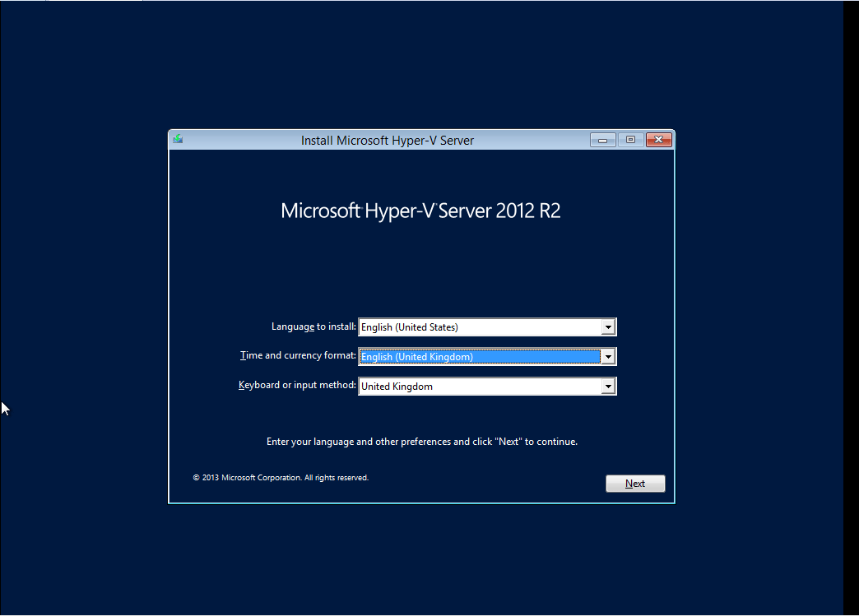Image resolution: width=859 pixels, height=616 pixels.
Task: Click the Install Microsoft Hyper-V Server title bar
Action: (387, 140)
